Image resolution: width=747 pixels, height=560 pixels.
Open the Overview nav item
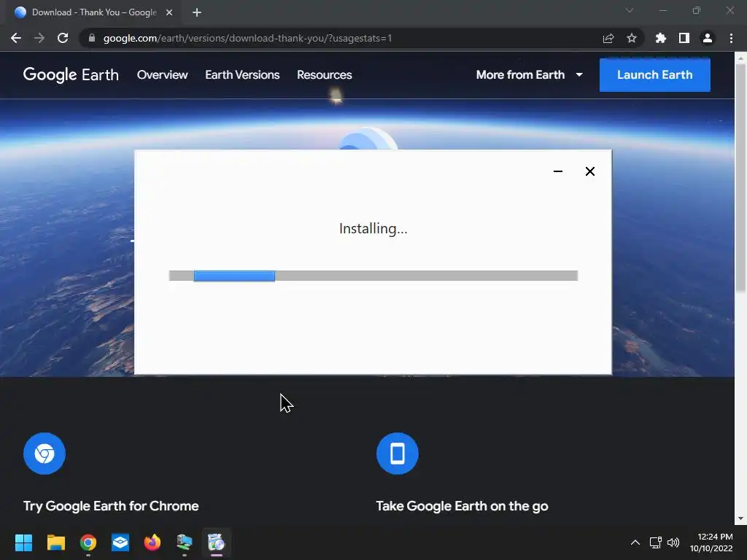click(x=163, y=75)
